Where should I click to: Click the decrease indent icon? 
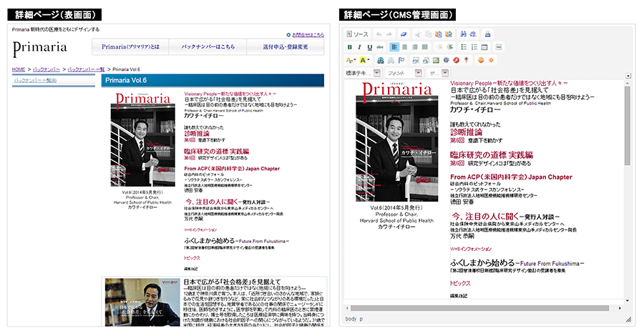coord(439,47)
